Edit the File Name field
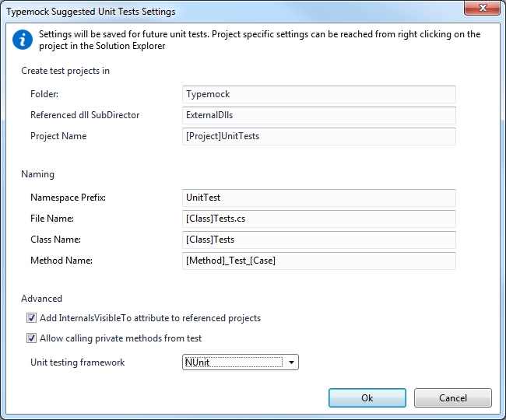This screenshot has width=506, height=420. tap(318, 219)
